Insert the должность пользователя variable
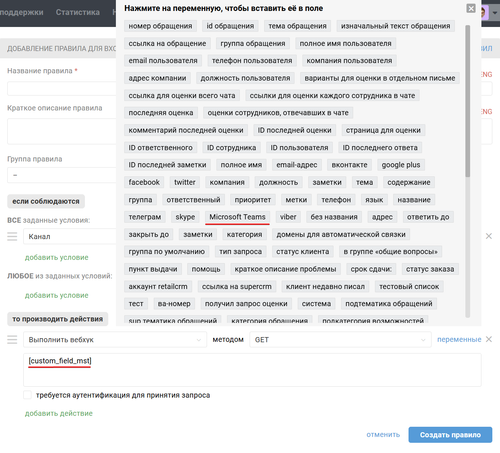Image resolution: width=500 pixels, height=453 pixels. coord(245,78)
